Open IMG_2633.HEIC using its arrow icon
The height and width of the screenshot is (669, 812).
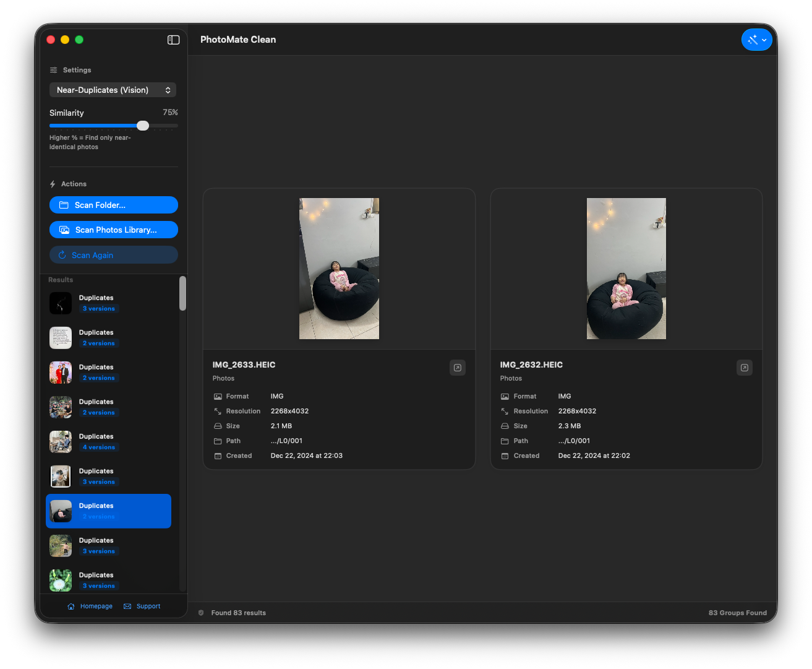tap(457, 367)
